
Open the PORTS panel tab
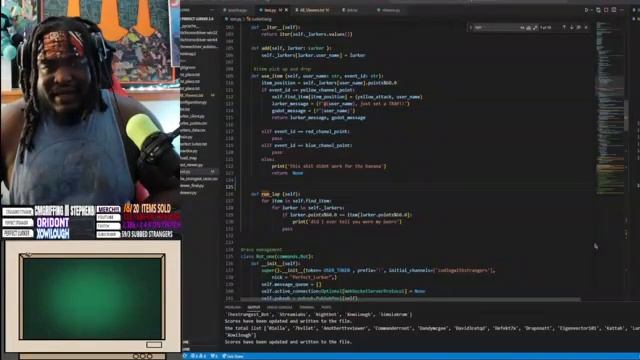326,307
